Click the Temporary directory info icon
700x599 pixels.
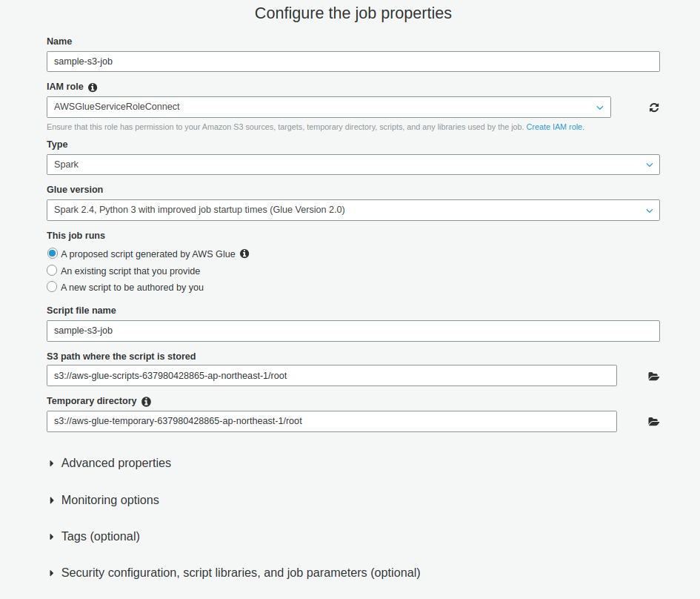pyautogui.click(x=146, y=402)
